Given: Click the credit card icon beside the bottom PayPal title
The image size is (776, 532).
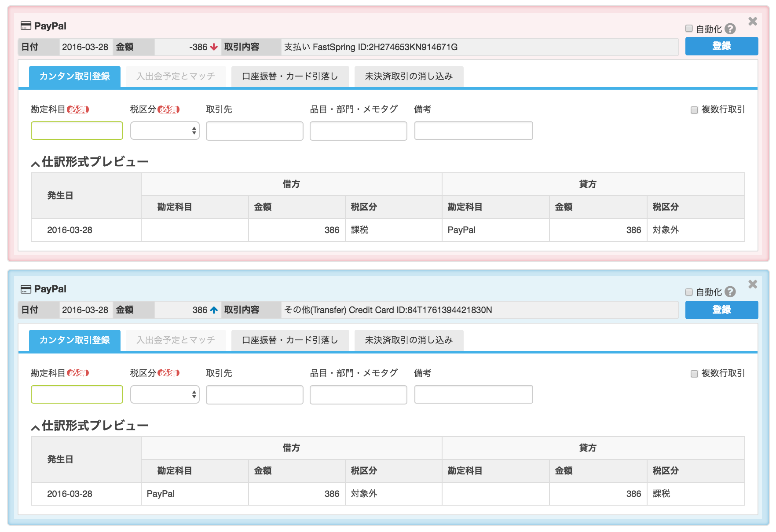Looking at the screenshot, I should (x=26, y=289).
